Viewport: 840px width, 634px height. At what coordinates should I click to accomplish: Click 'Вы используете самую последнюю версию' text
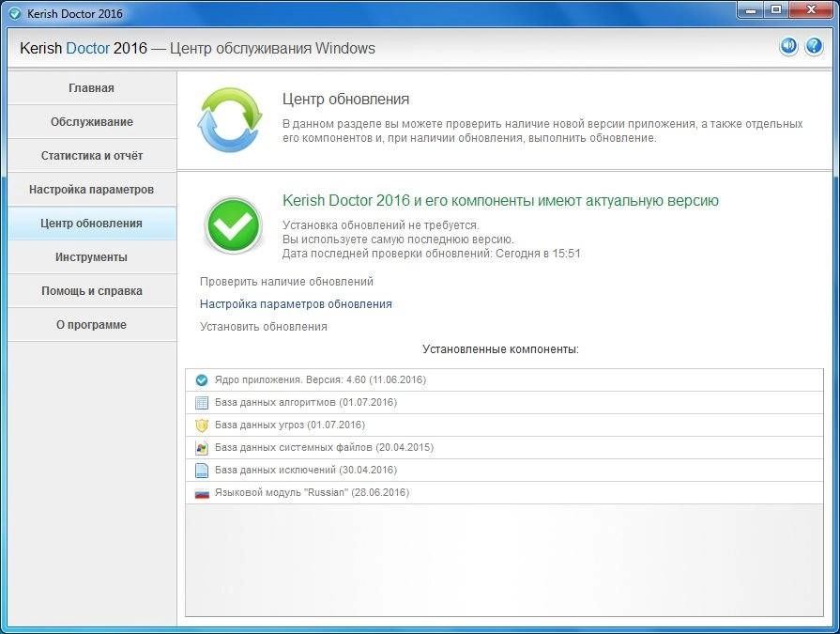(x=398, y=239)
